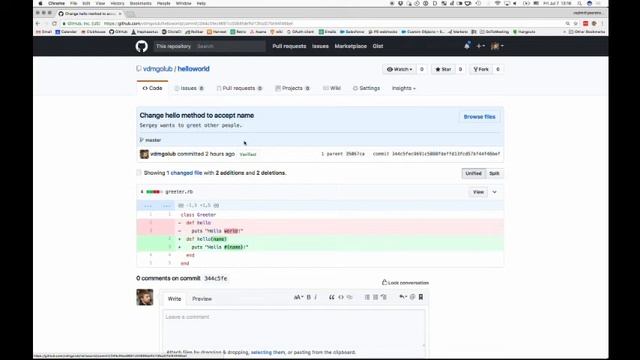The height and width of the screenshot is (360, 640).
Task: Bookmark the page with the star icon
Action: point(576,24)
